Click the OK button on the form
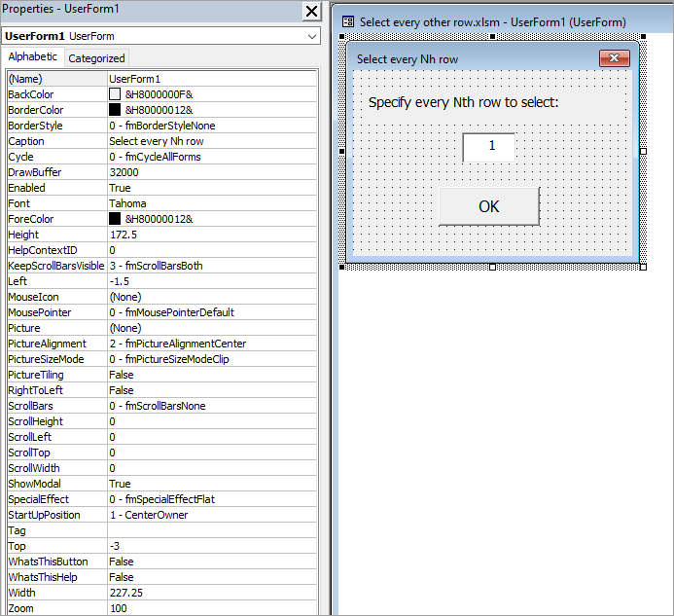Screen dimensions: 674x616 point(488,206)
